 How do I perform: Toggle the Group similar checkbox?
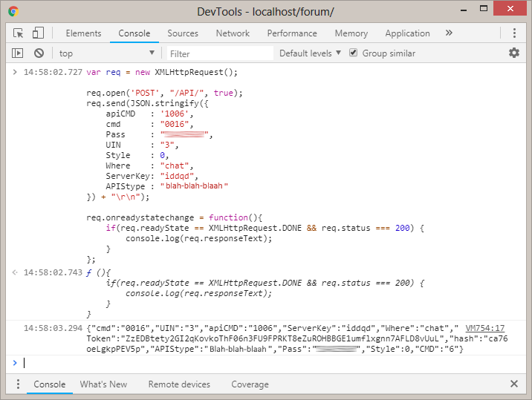pyautogui.click(x=354, y=53)
